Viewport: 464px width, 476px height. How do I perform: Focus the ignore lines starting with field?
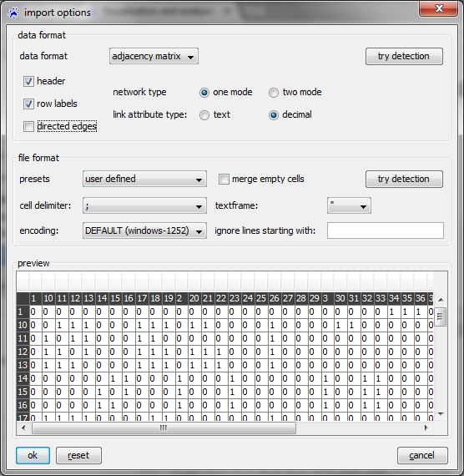pos(386,230)
